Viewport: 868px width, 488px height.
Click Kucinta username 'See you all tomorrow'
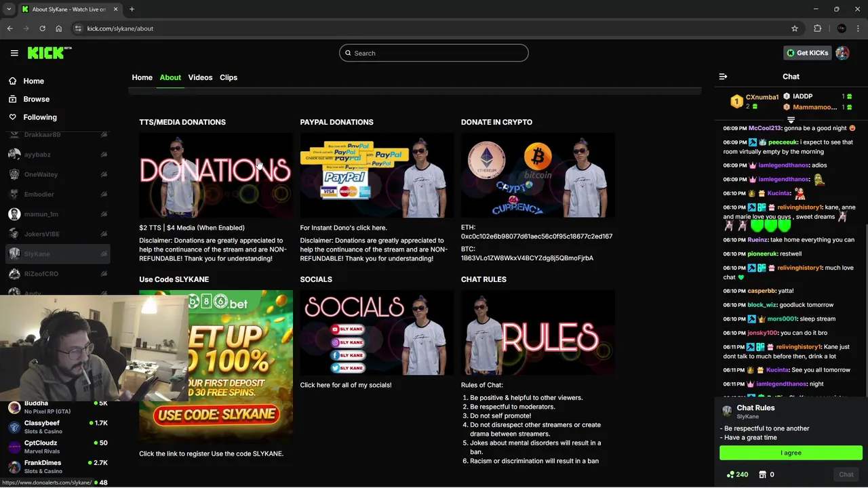pos(777,370)
